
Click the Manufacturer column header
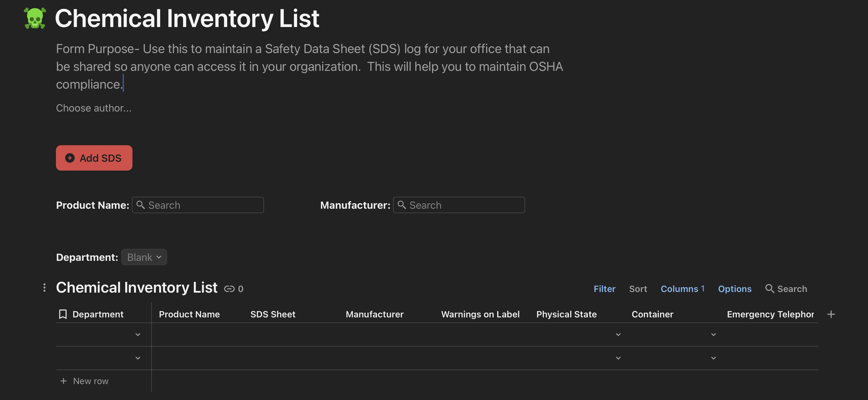tap(374, 314)
